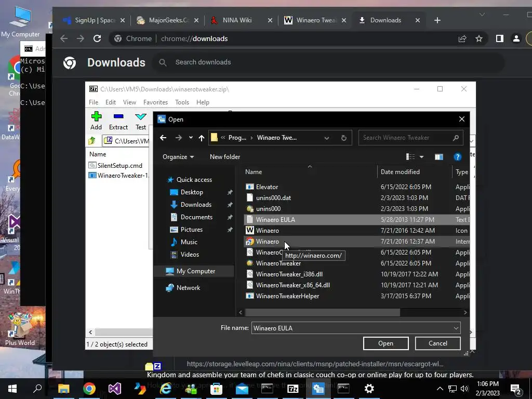Open Internet Explorer from taskbar
Screen dimensions: 532x399
point(166,389)
